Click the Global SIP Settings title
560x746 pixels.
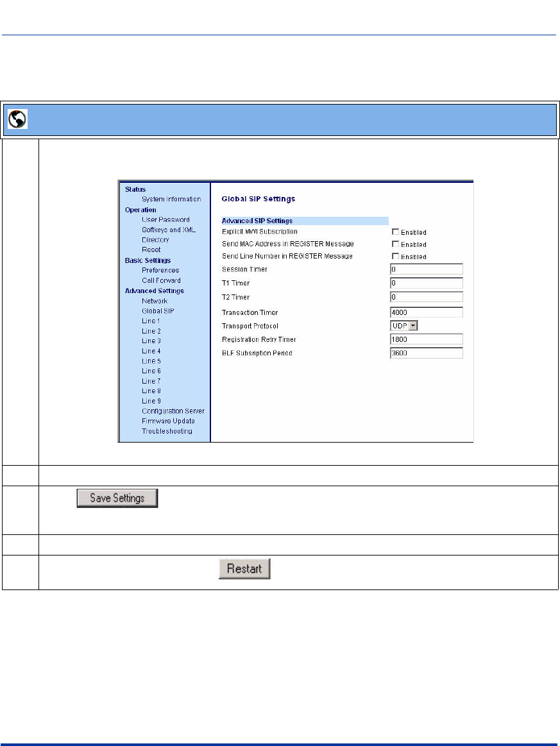pyautogui.click(x=259, y=199)
